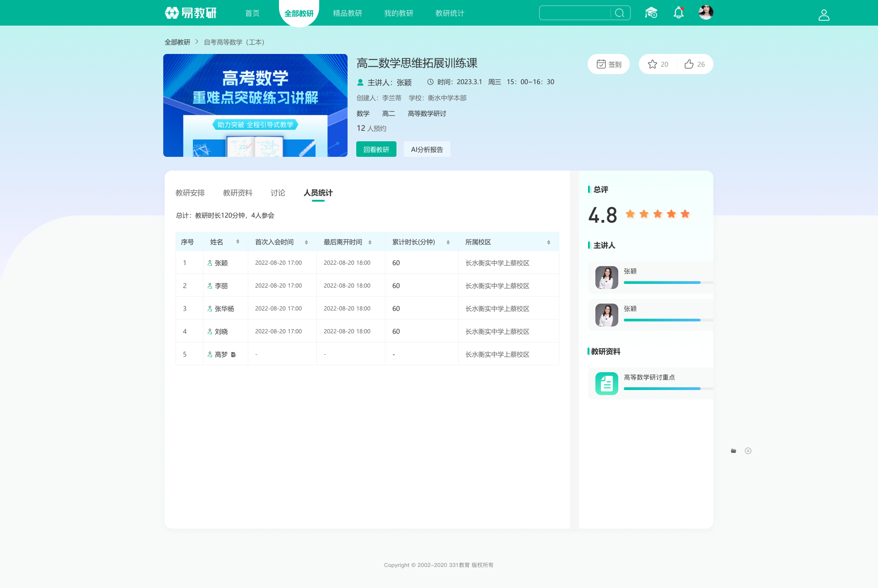Sort by 累计时长(分钟) column arrows
Image resolution: width=878 pixels, height=588 pixels.
448,242
